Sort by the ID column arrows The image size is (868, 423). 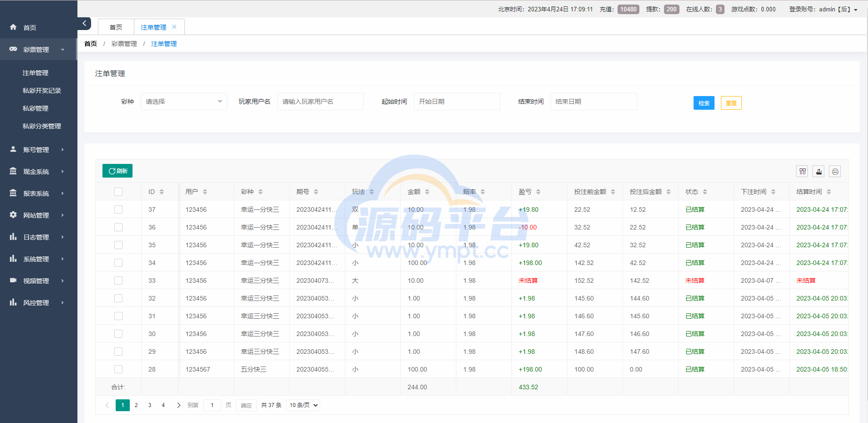(162, 192)
